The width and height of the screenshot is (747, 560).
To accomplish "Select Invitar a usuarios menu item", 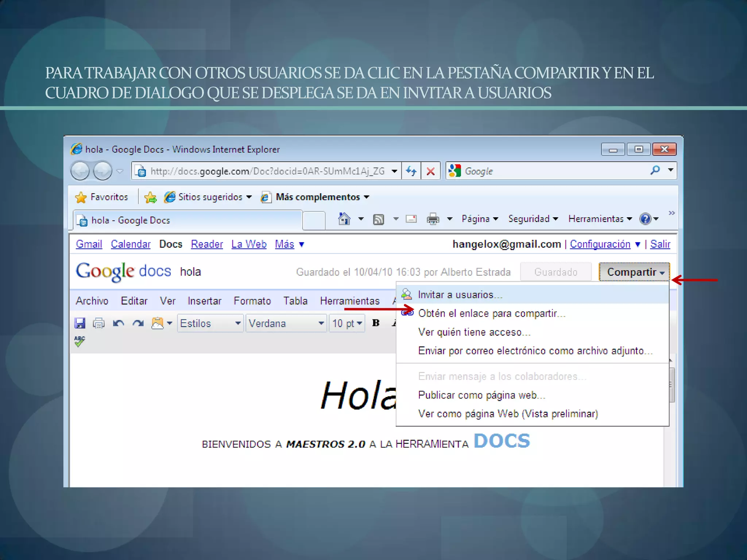I will click(533, 295).
